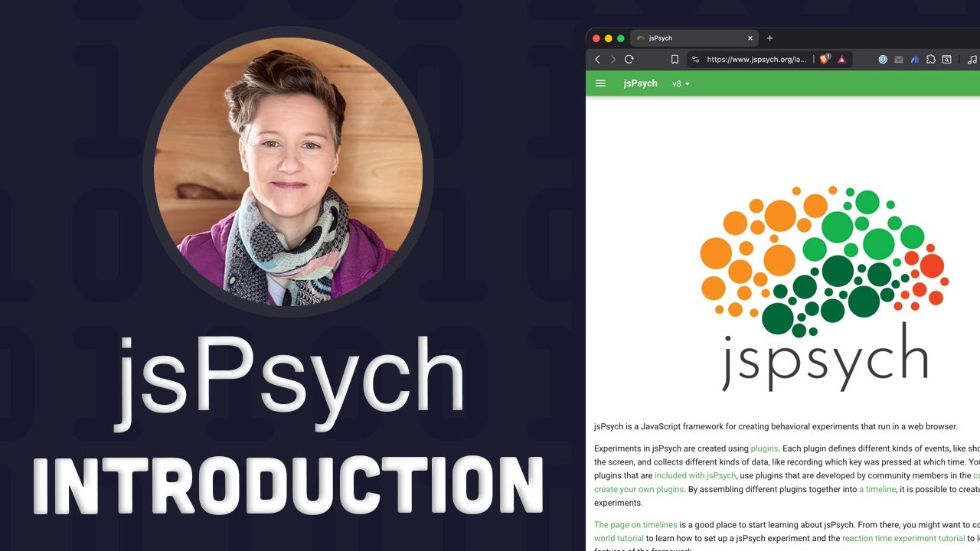Click the yellow macOS minimize button

click(x=609, y=38)
